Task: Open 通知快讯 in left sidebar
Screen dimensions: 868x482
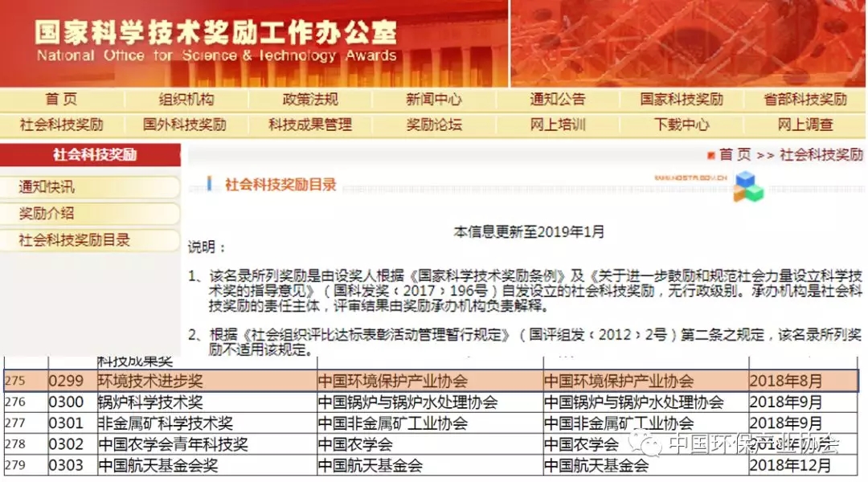Action: (47, 187)
